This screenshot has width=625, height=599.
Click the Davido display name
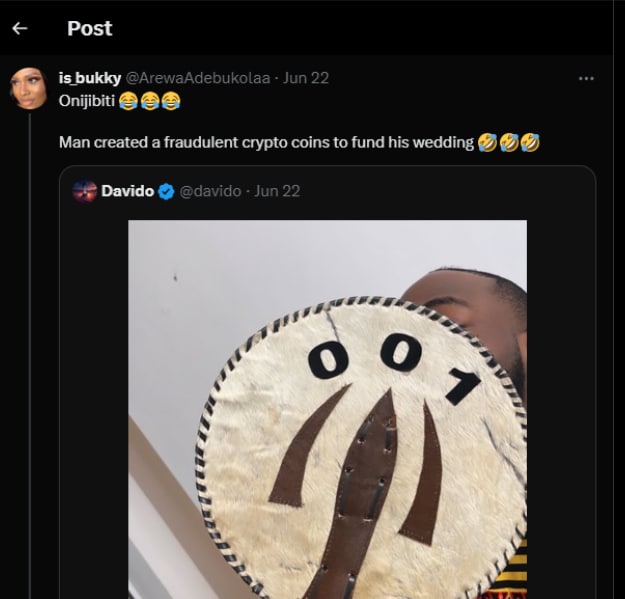point(128,191)
